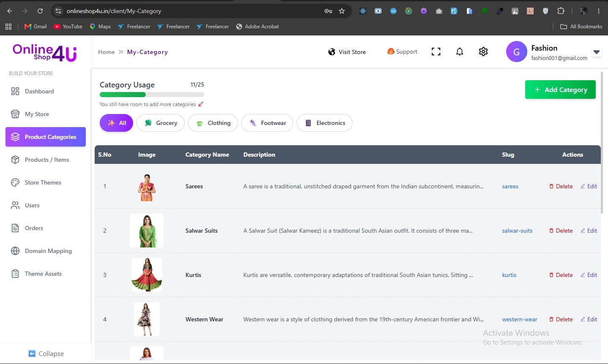
Task: Click Visit Store link
Action: pyautogui.click(x=347, y=52)
